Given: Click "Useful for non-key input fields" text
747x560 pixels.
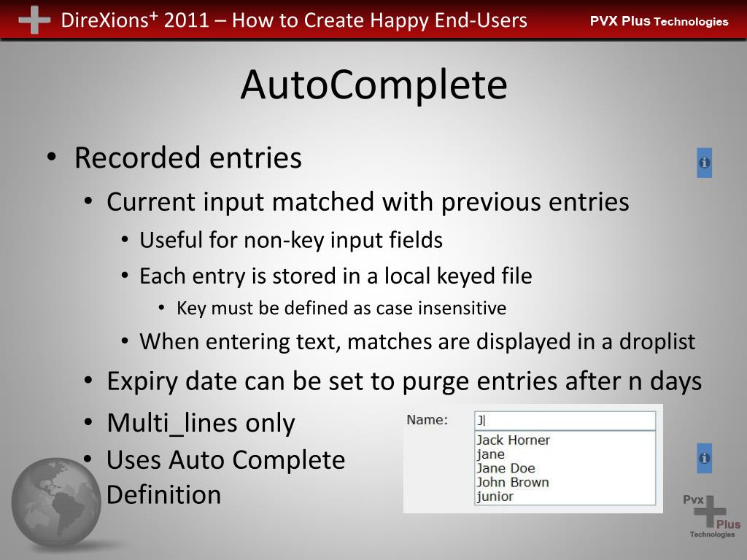Looking at the screenshot, I should pyautogui.click(x=291, y=240).
